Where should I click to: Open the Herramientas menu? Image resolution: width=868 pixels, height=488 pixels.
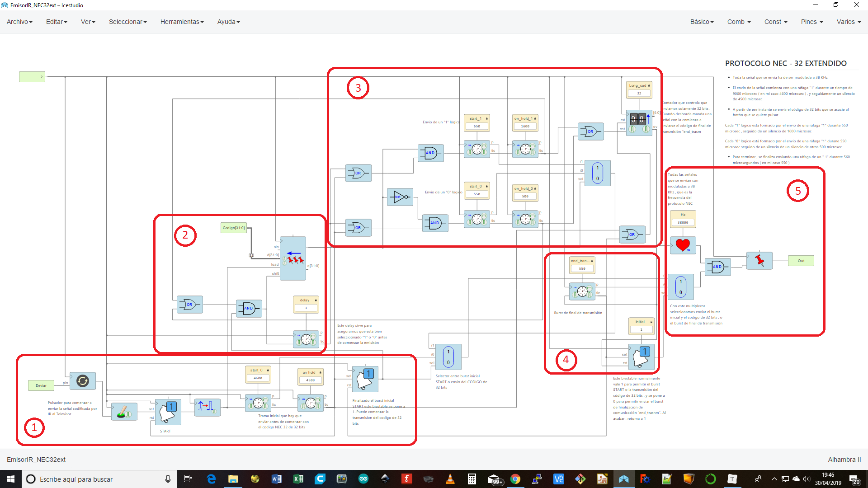(182, 22)
